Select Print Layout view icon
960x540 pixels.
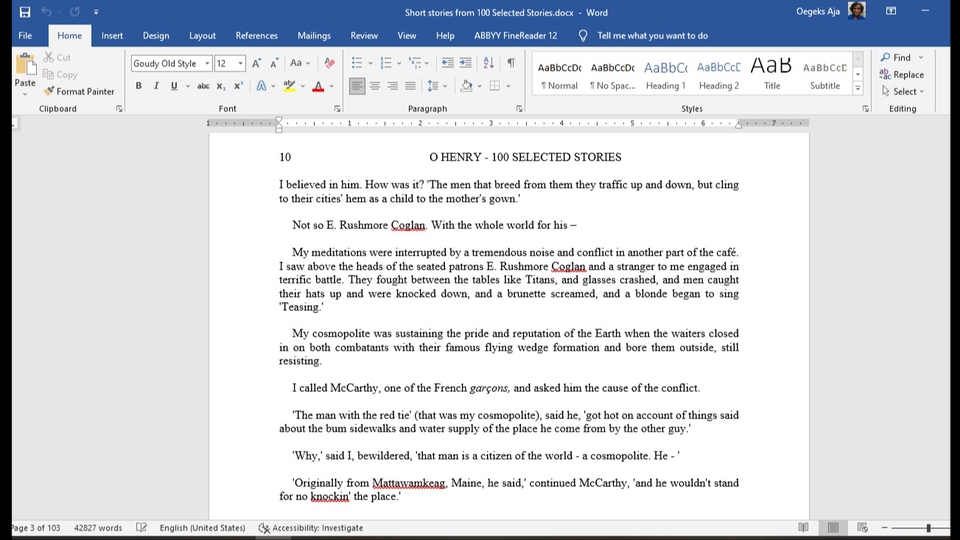pos(833,527)
